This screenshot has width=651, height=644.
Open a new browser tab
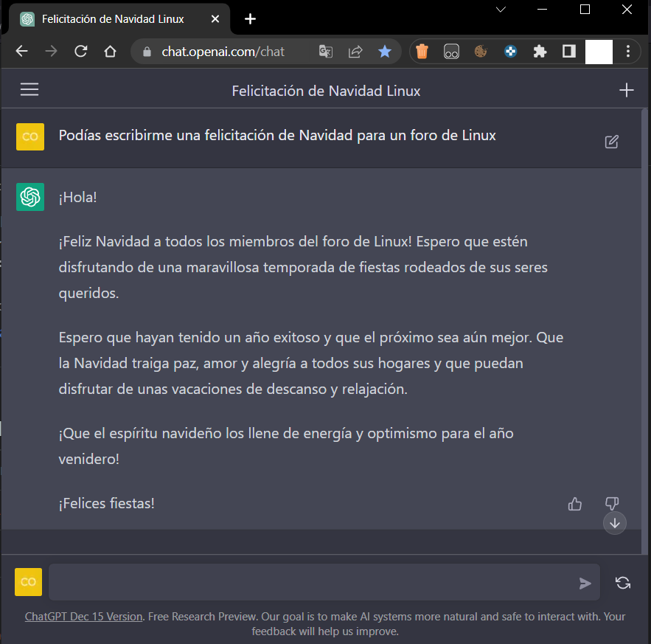tap(250, 19)
